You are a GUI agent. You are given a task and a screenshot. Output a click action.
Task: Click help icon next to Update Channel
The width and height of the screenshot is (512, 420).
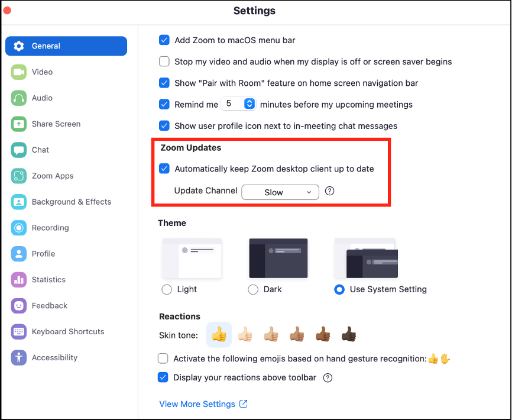(x=330, y=192)
